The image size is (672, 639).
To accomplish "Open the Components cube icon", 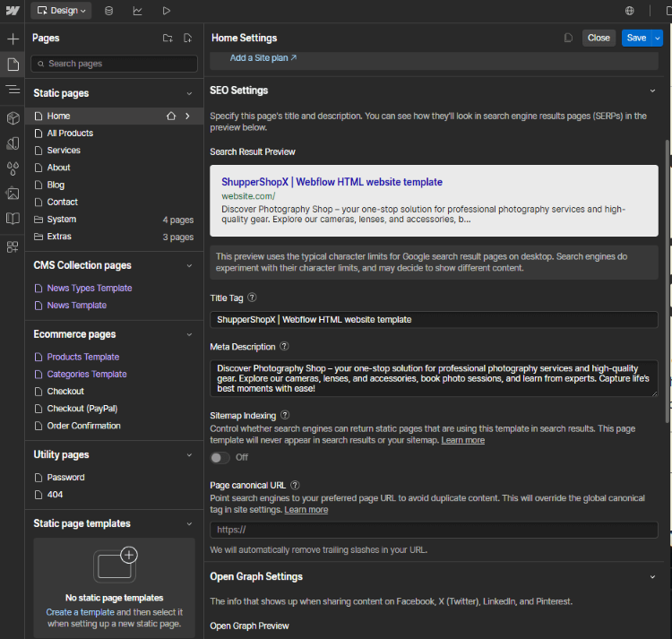I will point(13,118).
